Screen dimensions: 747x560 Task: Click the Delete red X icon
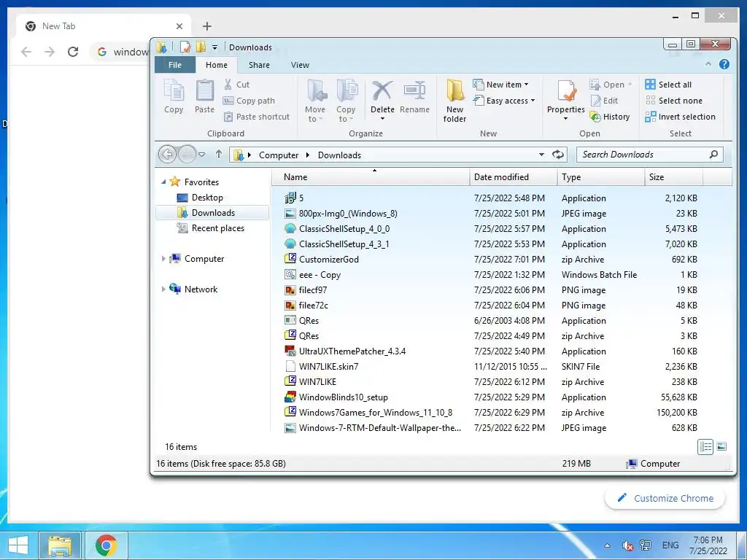[x=382, y=91]
